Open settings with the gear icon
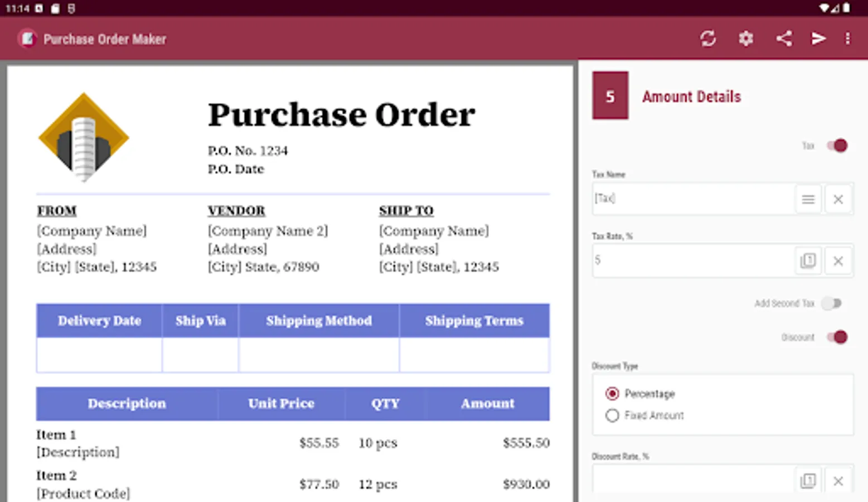The width and height of the screenshot is (868, 502). pos(746,38)
